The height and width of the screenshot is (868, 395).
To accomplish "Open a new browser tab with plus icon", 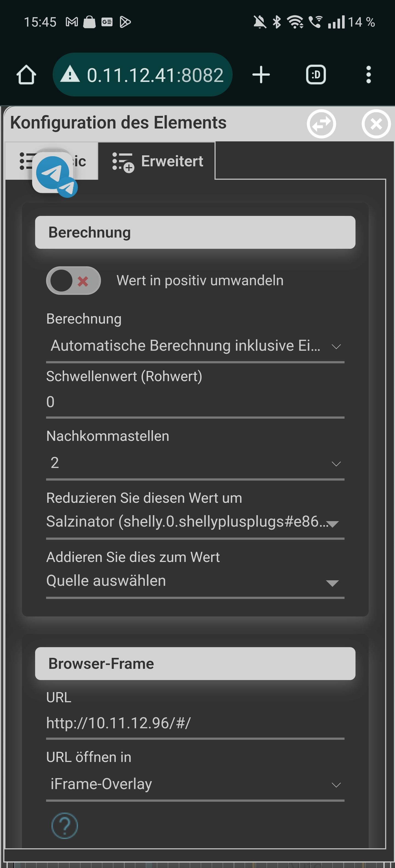I will tap(261, 75).
